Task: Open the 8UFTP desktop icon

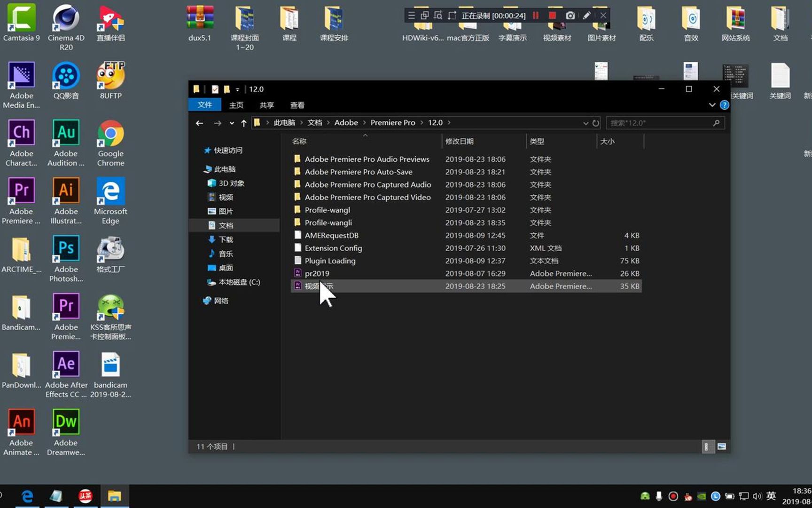Action: click(110, 80)
